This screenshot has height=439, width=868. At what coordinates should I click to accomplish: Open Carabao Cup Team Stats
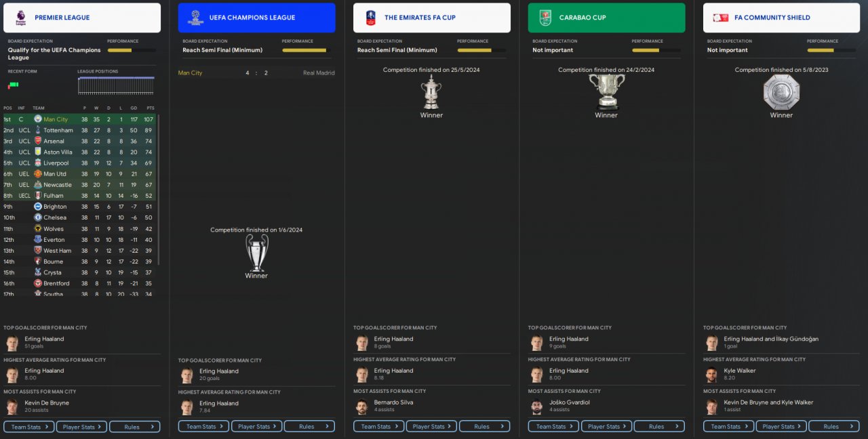click(x=554, y=427)
